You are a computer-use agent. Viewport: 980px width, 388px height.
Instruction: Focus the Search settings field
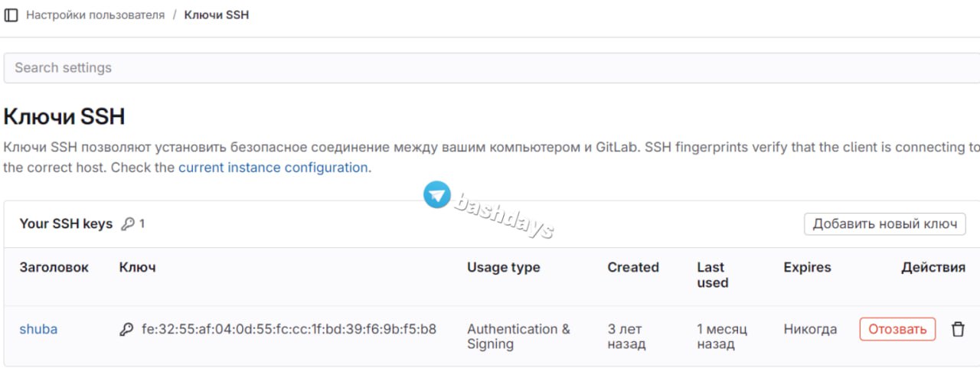click(x=492, y=67)
